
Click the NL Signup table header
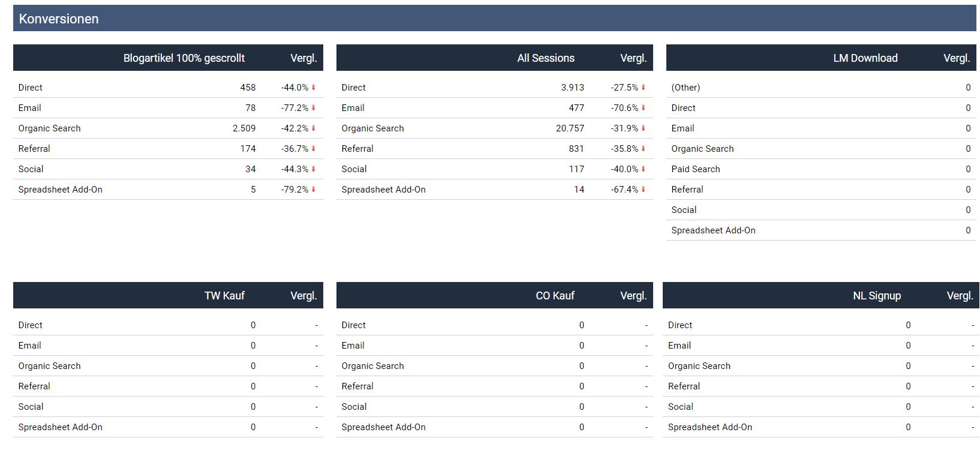[876, 296]
